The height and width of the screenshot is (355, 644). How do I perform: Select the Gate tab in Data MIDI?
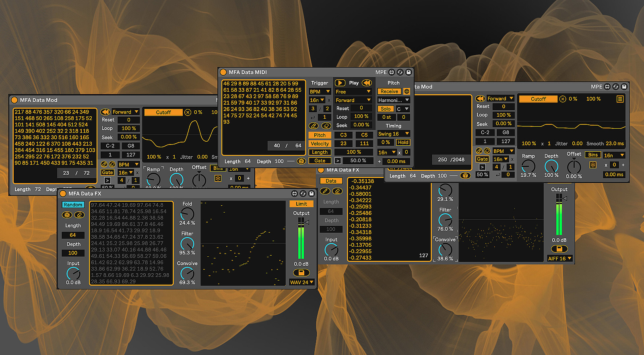(320, 161)
